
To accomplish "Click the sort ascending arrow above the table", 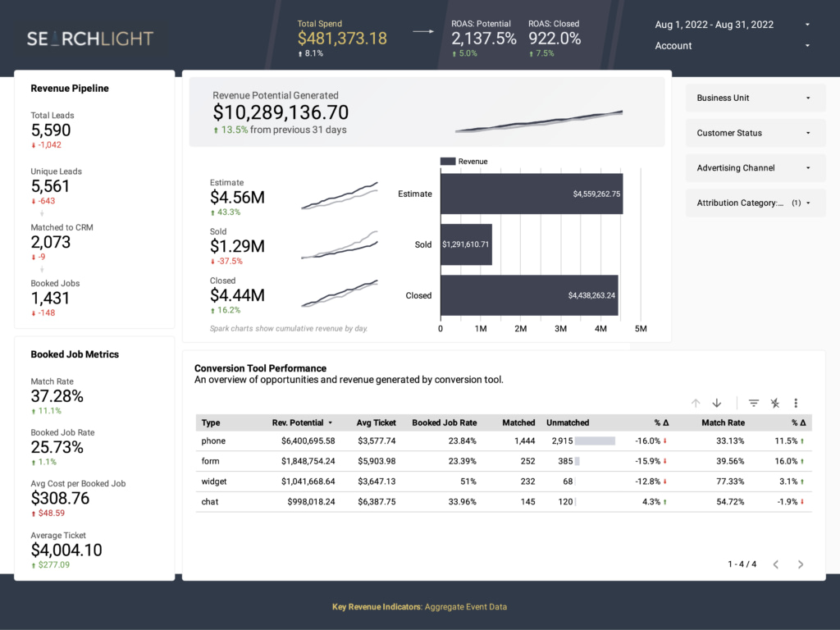I will click(x=695, y=403).
